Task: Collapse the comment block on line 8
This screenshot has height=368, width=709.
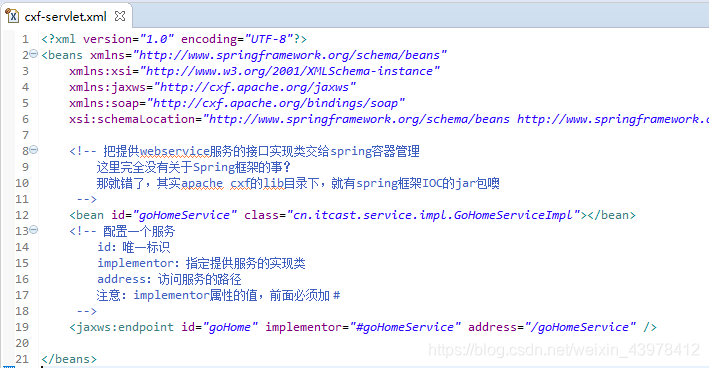Action: [33, 150]
